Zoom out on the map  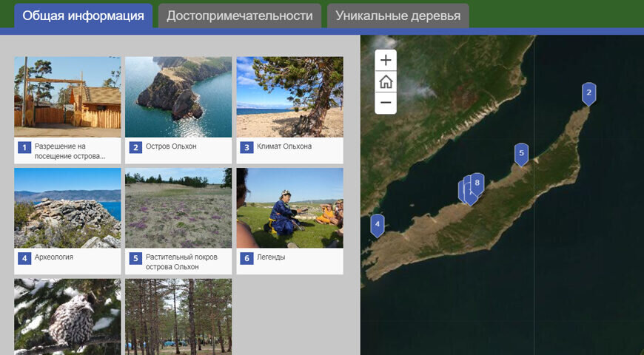[385, 103]
